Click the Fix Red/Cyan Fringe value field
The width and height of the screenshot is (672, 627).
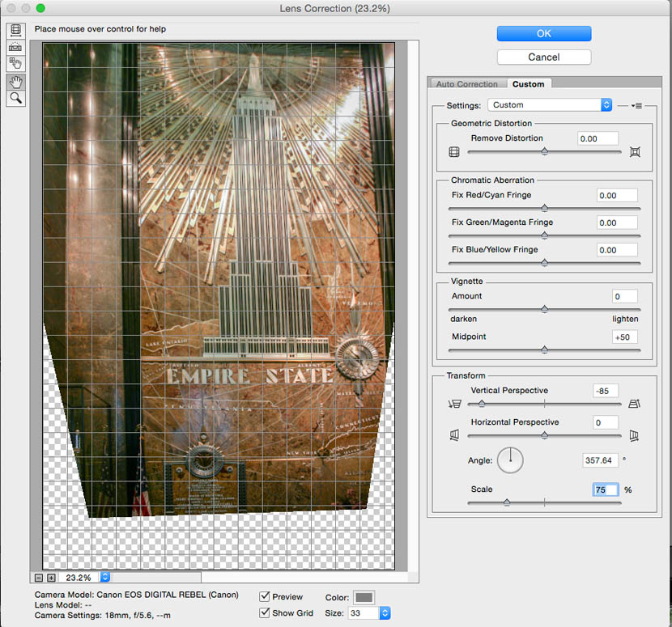[617, 195]
